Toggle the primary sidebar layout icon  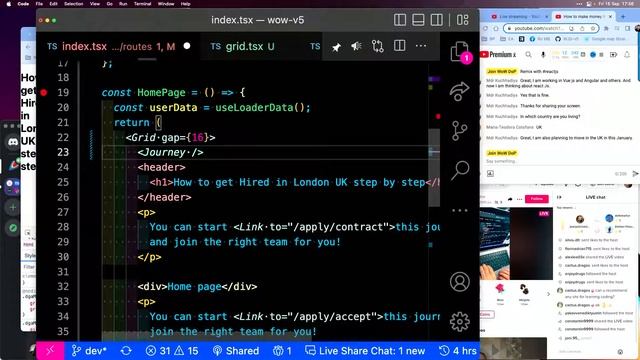pos(400,20)
